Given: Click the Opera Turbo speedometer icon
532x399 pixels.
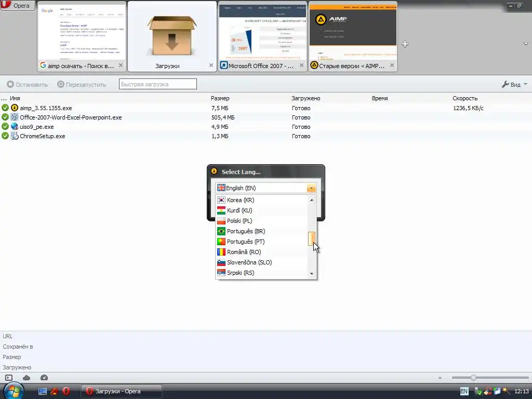Looking at the screenshot, I should pyautogui.click(x=44, y=378).
